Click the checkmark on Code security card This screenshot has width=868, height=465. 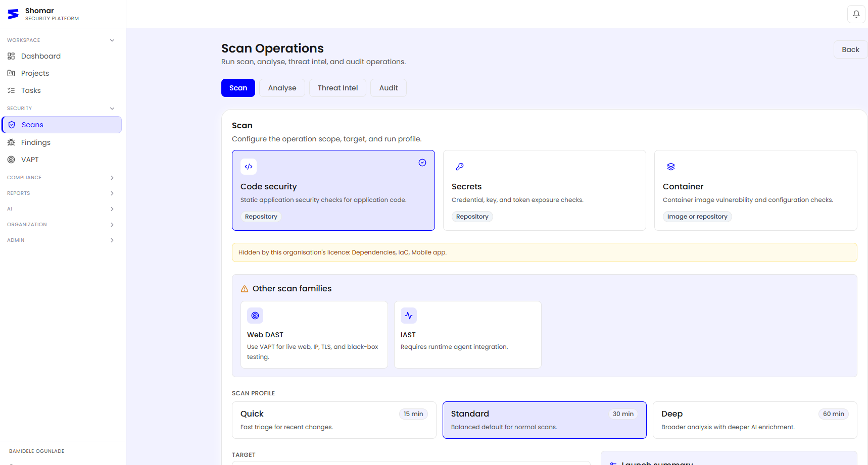(x=422, y=163)
